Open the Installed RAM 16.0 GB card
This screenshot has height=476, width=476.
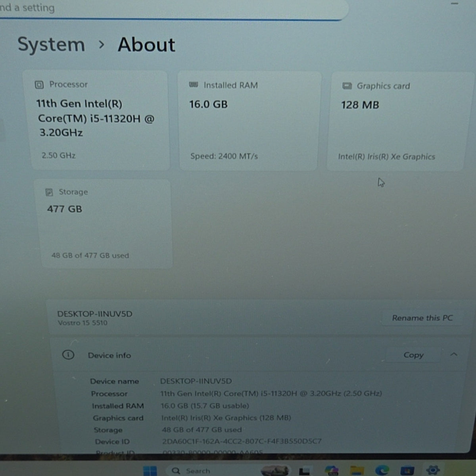pyautogui.click(x=249, y=121)
